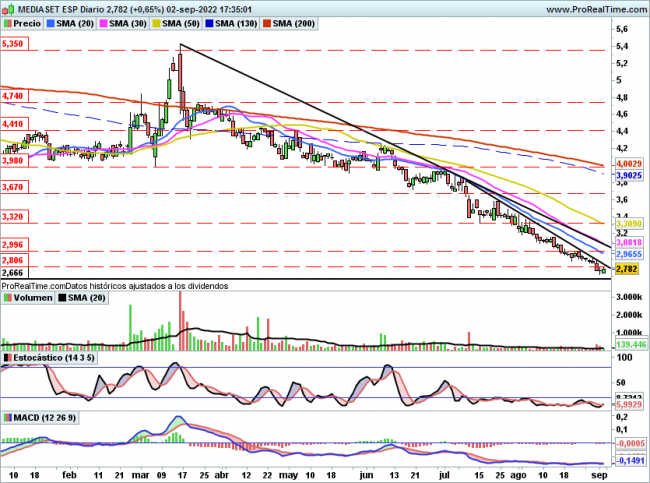Click the candlestick chart icon beside MEDIASET ESP
Image resolution: width=650 pixels, height=483 pixels.
[x=8, y=9]
